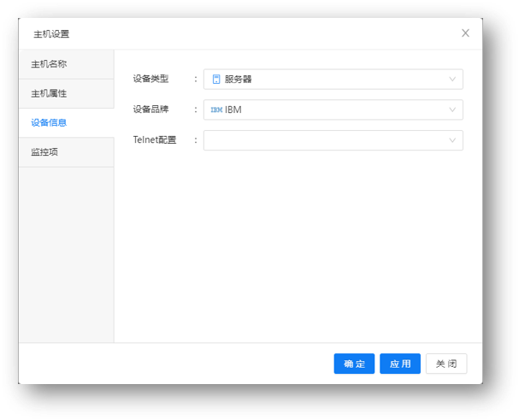Click the Telnet配置 field label
The height and width of the screenshot is (420, 519).
coord(155,140)
